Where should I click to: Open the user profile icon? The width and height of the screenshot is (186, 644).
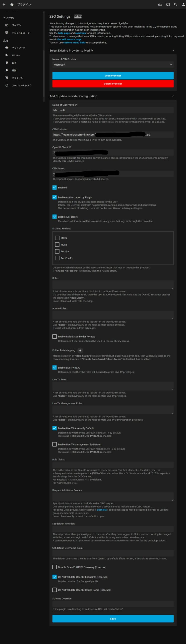point(183,5)
